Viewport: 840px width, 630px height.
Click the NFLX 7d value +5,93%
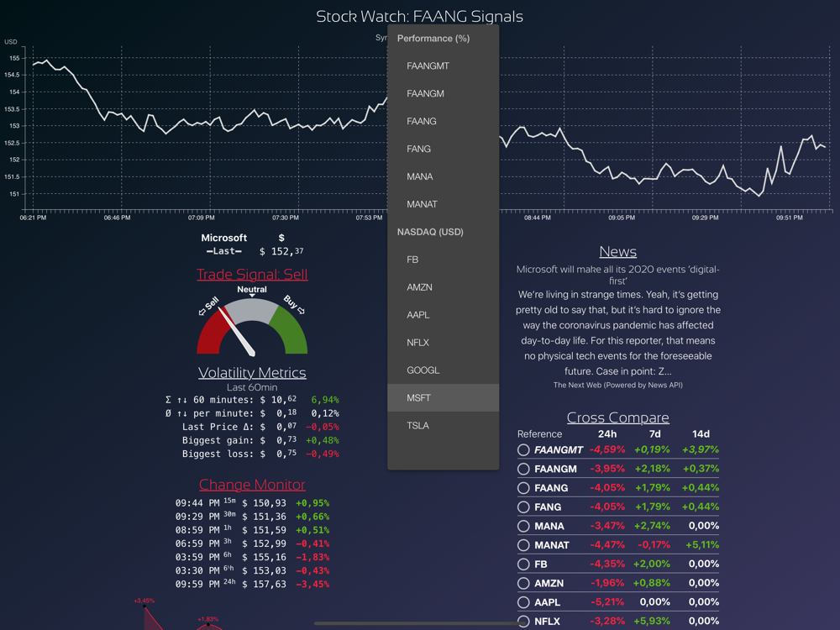pos(652,622)
